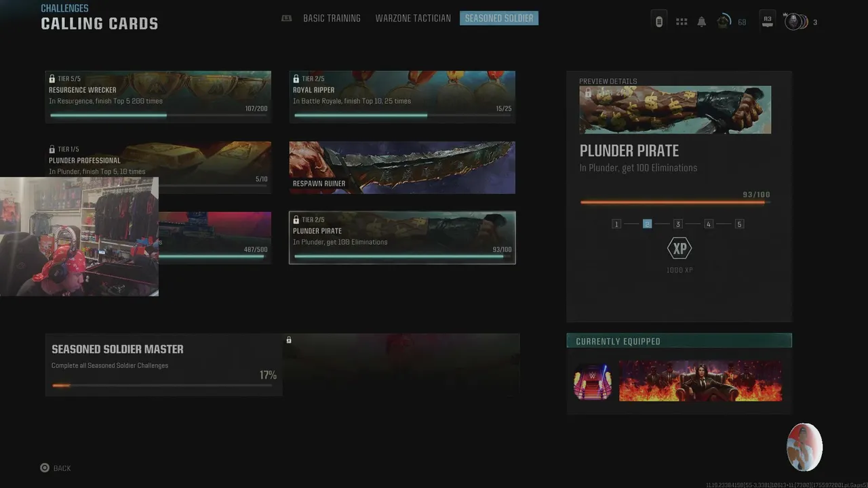
Task: Click the player level 68 number
Action: pyautogui.click(x=742, y=22)
